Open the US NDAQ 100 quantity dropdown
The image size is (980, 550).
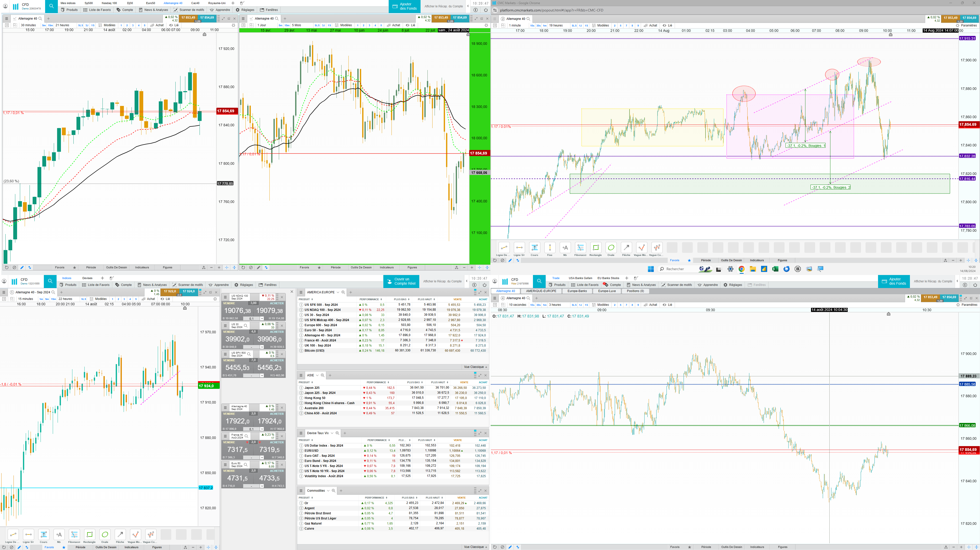(262, 319)
